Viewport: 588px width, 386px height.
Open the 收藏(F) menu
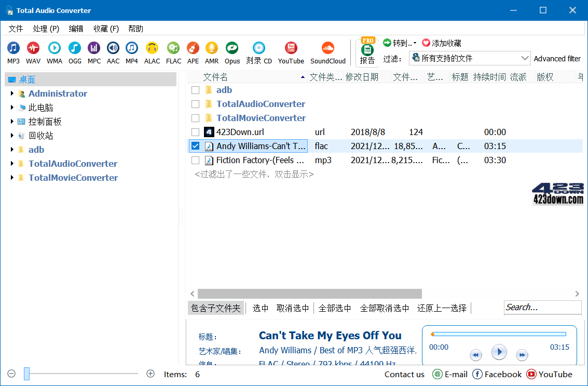point(106,29)
